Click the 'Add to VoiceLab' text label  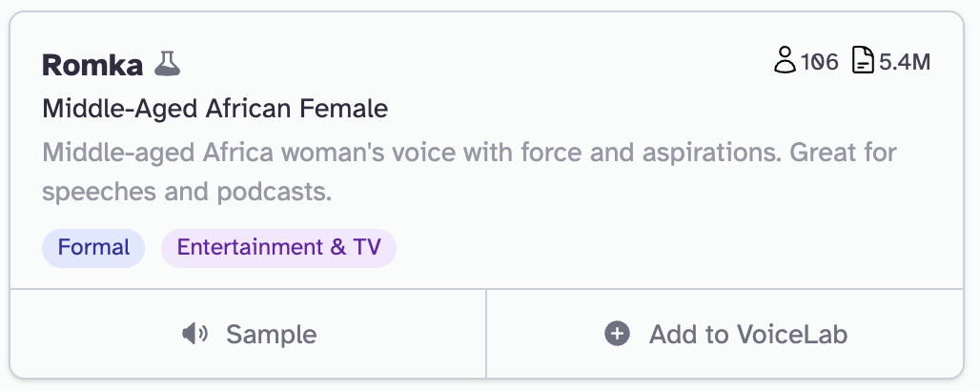[747, 335]
